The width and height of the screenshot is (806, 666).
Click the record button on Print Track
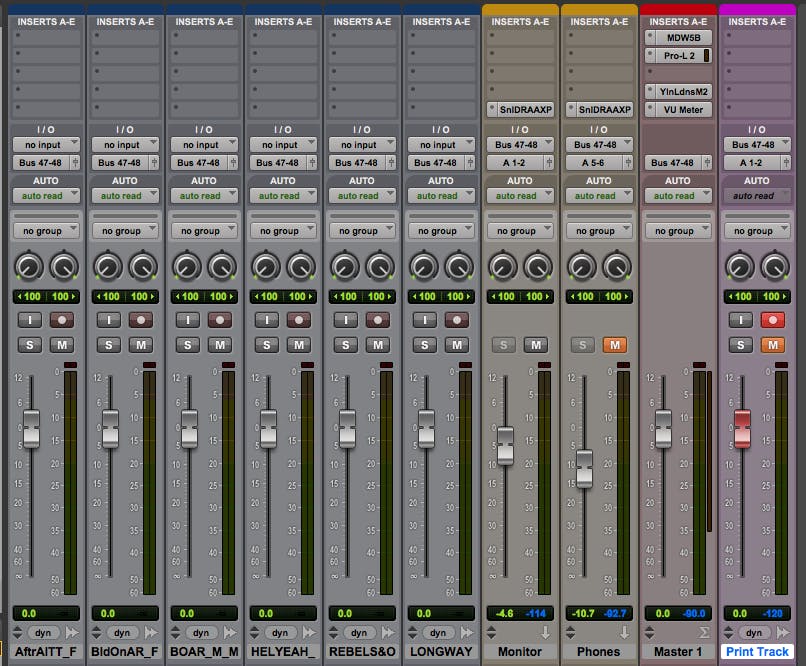[x=772, y=320]
